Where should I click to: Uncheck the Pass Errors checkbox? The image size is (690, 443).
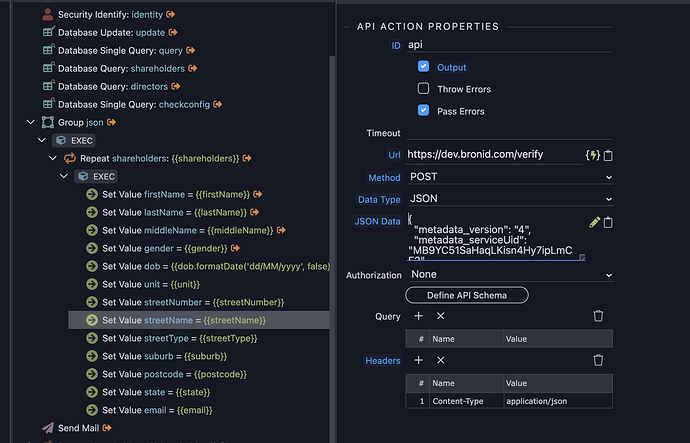point(423,110)
